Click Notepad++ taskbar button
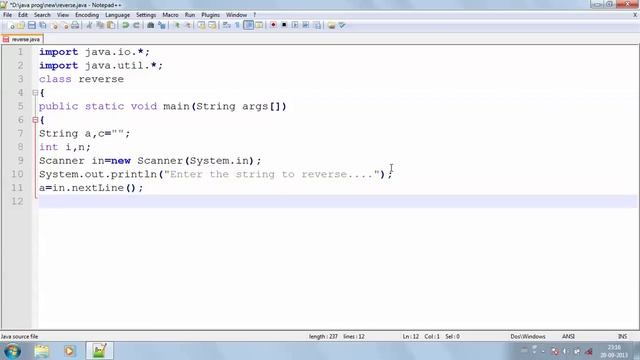The image size is (640, 360). [99, 351]
